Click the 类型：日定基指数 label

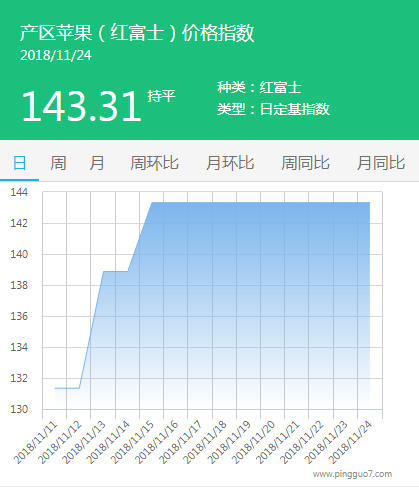coord(273,109)
